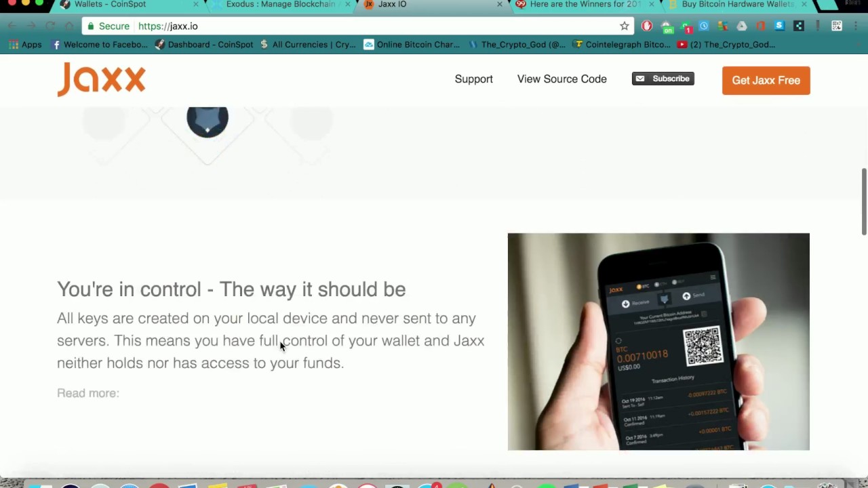Click the extension with green 'on' badge
868x488 pixels.
(667, 26)
